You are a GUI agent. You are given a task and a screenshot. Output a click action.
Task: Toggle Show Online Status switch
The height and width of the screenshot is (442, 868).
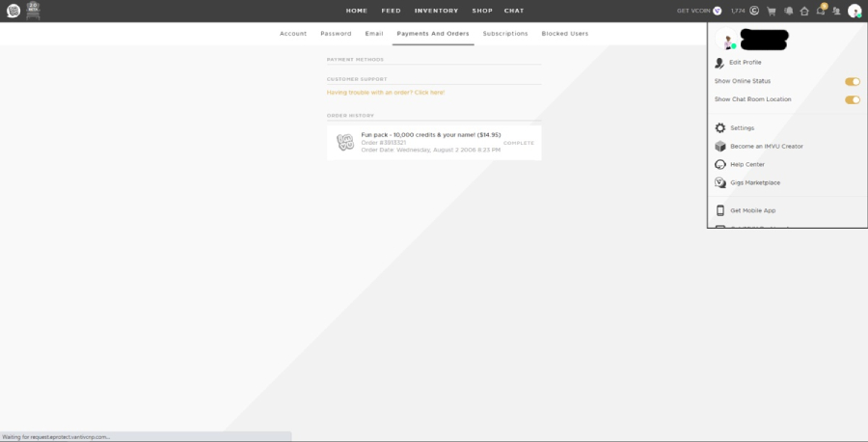[x=853, y=81]
